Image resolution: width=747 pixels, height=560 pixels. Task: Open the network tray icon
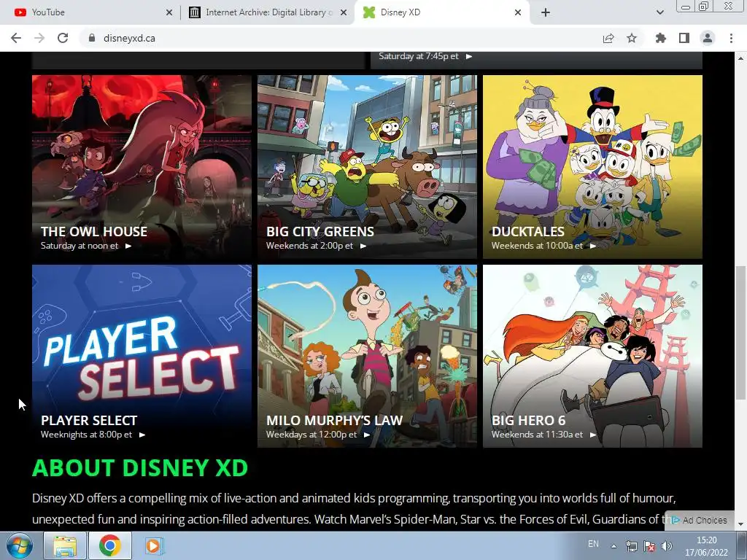click(632, 546)
